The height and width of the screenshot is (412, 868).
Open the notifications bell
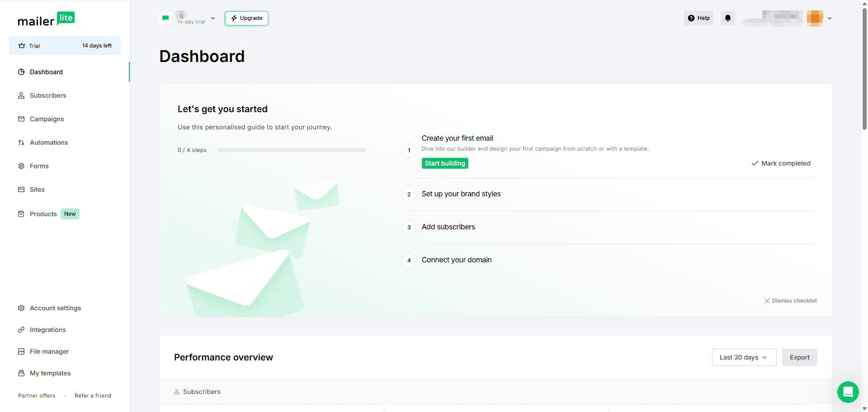coord(728,18)
